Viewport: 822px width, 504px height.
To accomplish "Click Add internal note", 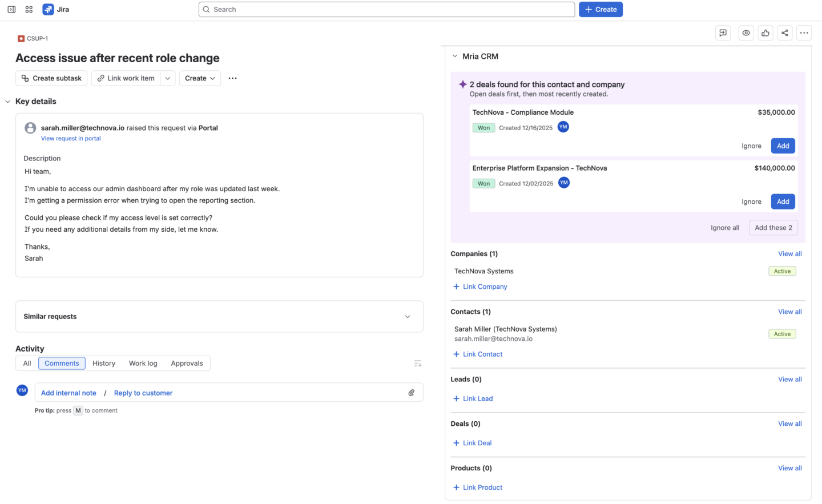I will [68, 393].
